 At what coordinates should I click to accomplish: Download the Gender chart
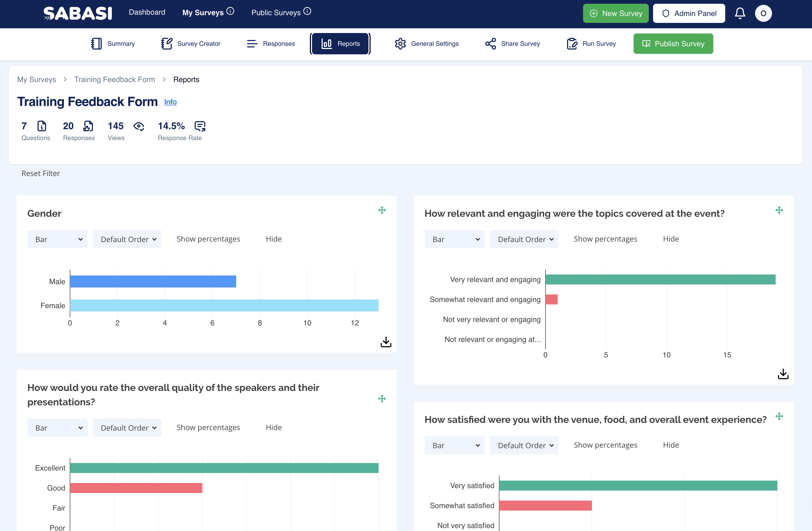[386, 342]
